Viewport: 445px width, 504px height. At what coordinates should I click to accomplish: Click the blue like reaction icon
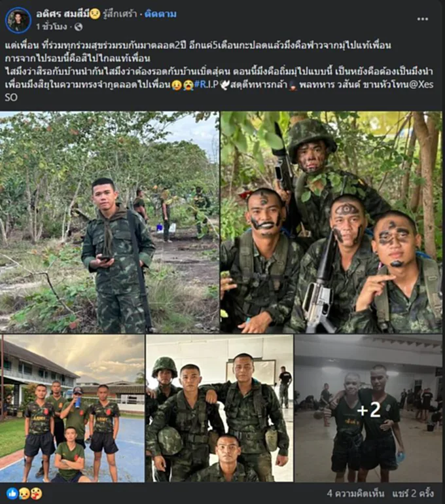12,494
